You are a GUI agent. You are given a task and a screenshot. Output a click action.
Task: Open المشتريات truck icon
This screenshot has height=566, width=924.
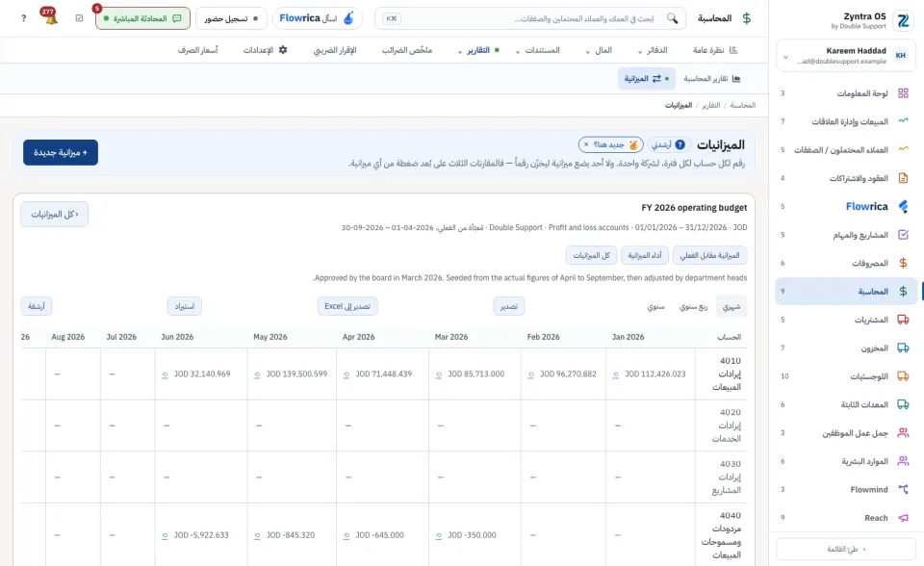[x=903, y=320]
